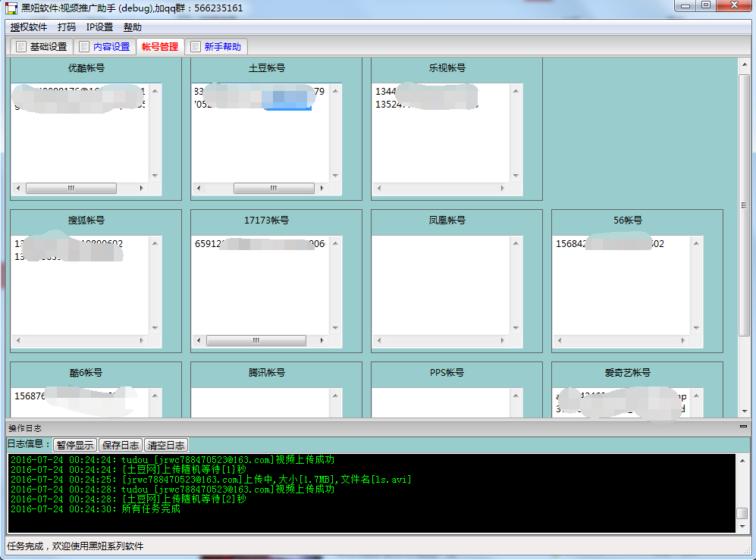Image resolution: width=756 pixels, height=560 pixels.
Task: Click the down arrow of 土豆帐号 list
Action: click(335, 176)
